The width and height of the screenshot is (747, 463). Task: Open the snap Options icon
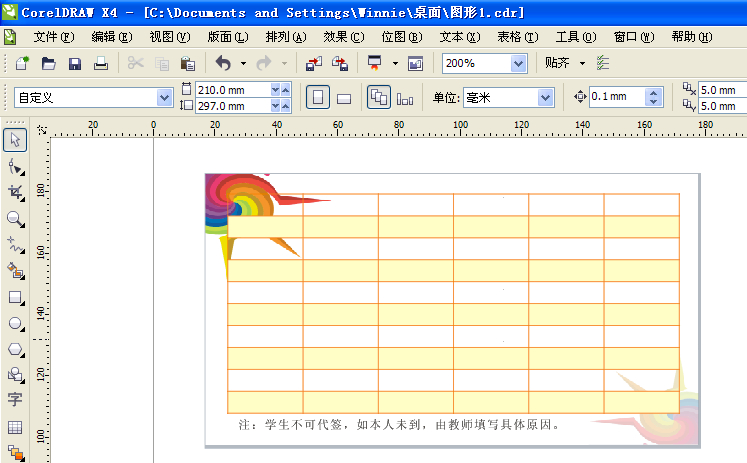coord(603,63)
